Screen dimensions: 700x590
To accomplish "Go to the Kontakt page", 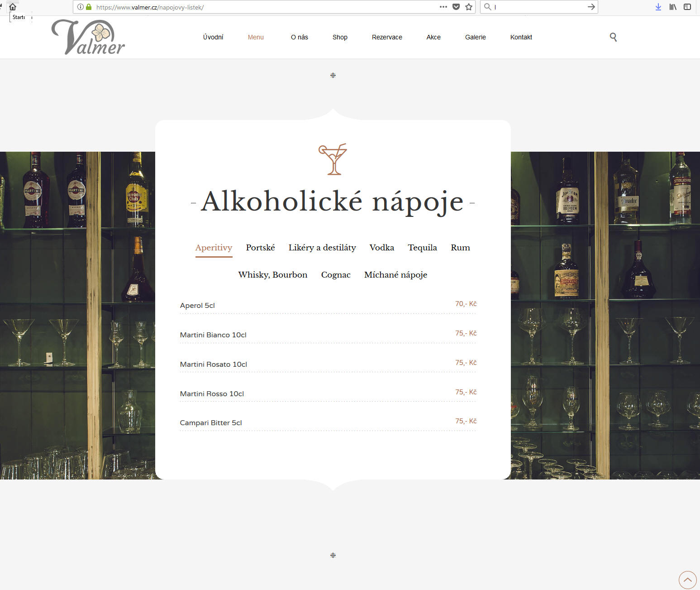I will pyautogui.click(x=521, y=37).
